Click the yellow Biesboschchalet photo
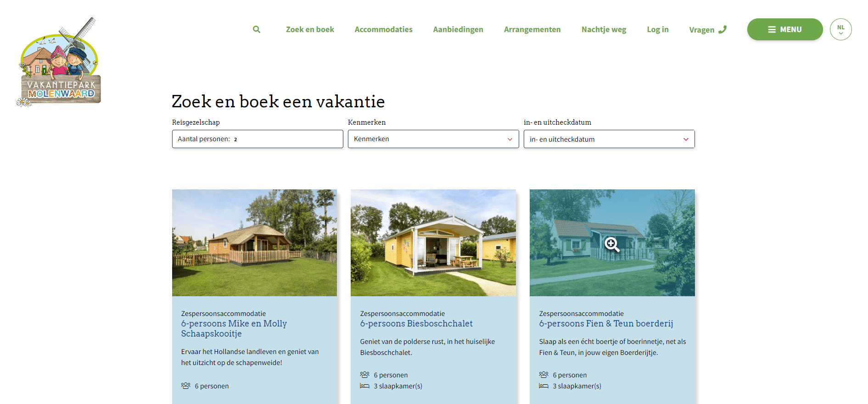 [433, 243]
